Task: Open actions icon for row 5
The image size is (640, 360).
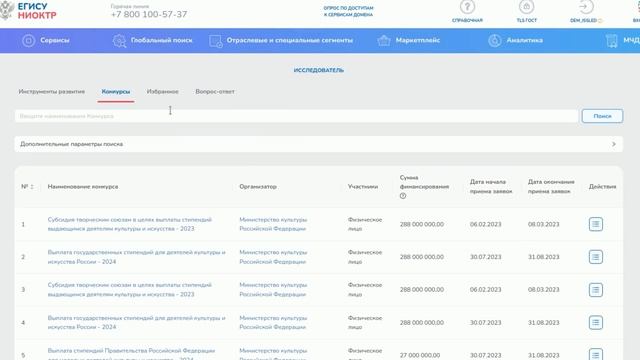Action: [596, 354]
